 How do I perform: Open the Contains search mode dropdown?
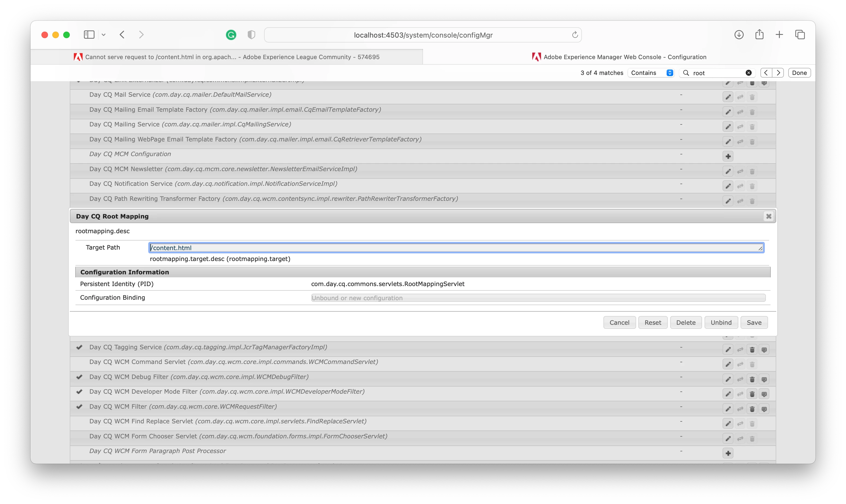(651, 73)
